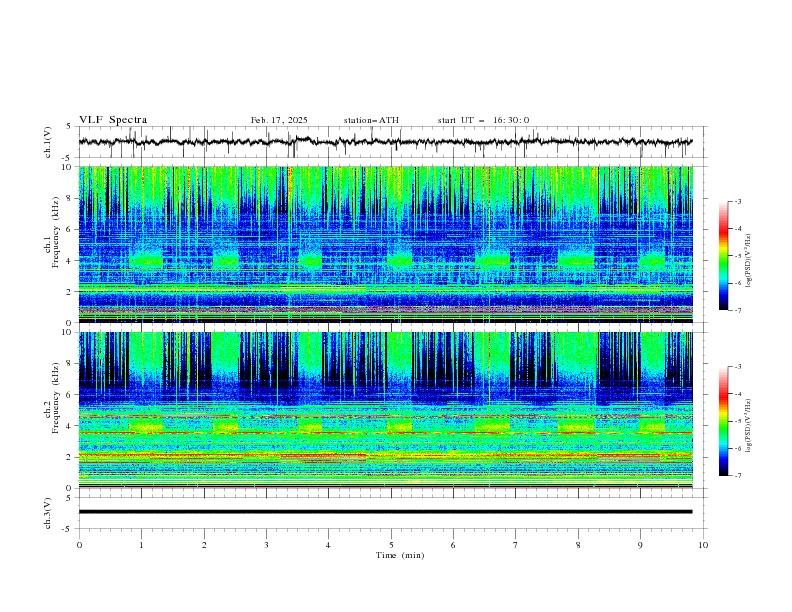
Task: Click time axis tick label "6"
Action: tap(453, 545)
